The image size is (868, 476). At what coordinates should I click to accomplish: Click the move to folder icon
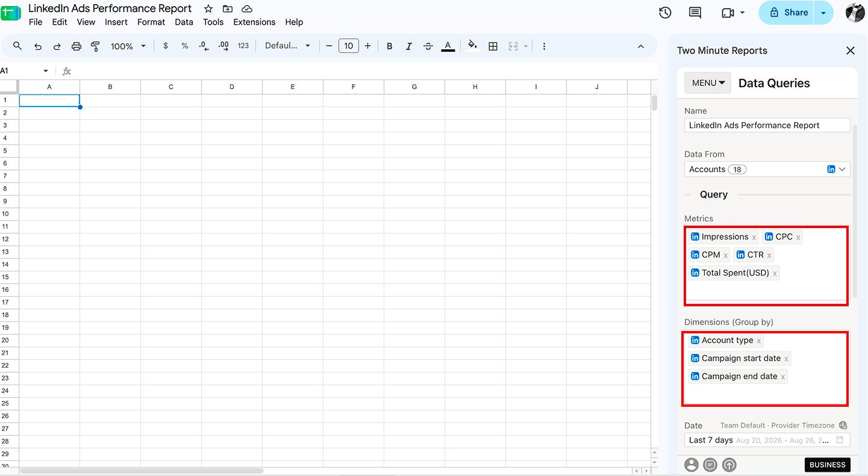227,8
